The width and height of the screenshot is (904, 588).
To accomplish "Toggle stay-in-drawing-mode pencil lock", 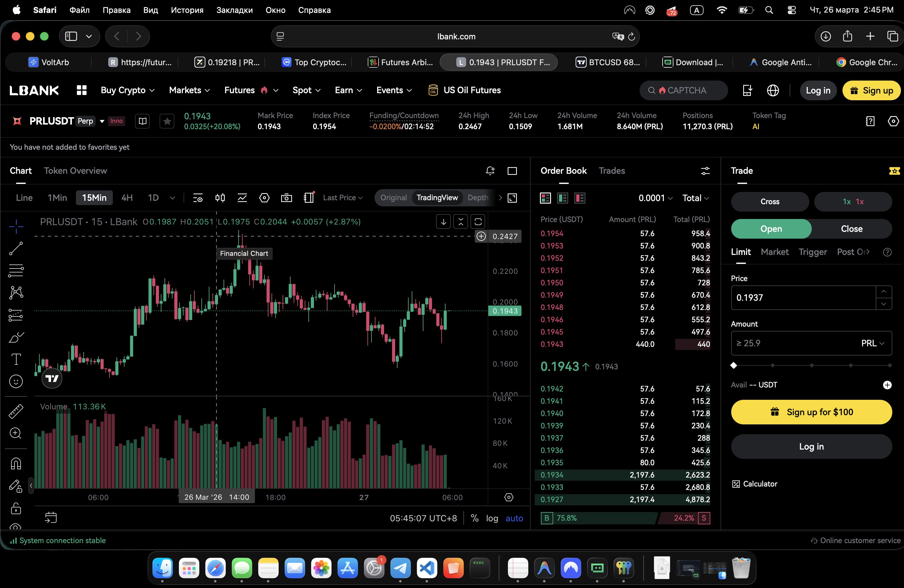I will click(16, 486).
